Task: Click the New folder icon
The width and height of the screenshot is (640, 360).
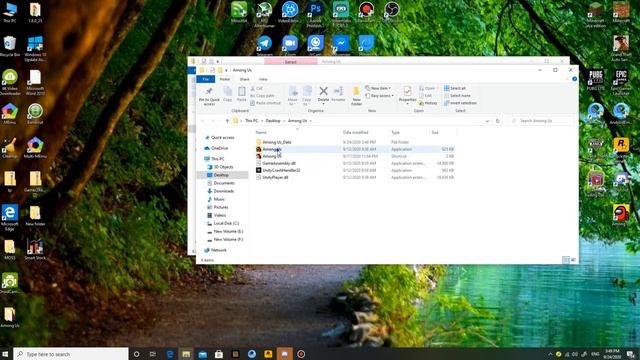Action: [x=356, y=91]
